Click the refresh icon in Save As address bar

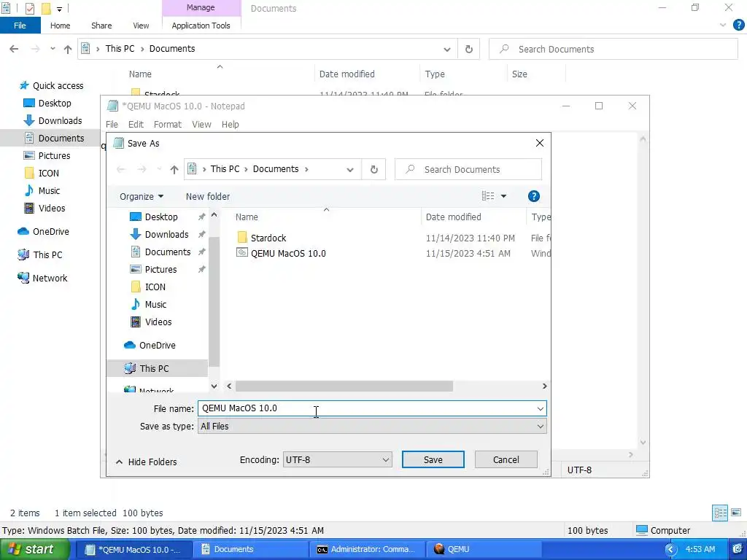pos(374,169)
